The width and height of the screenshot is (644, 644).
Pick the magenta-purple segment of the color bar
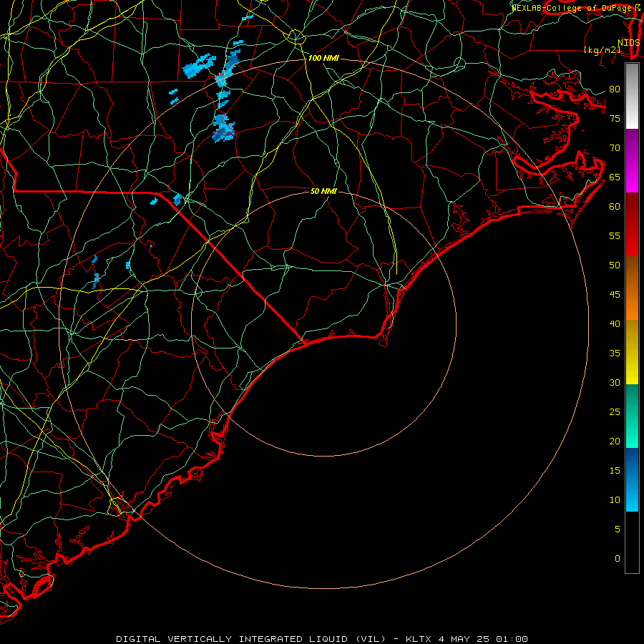632,160
